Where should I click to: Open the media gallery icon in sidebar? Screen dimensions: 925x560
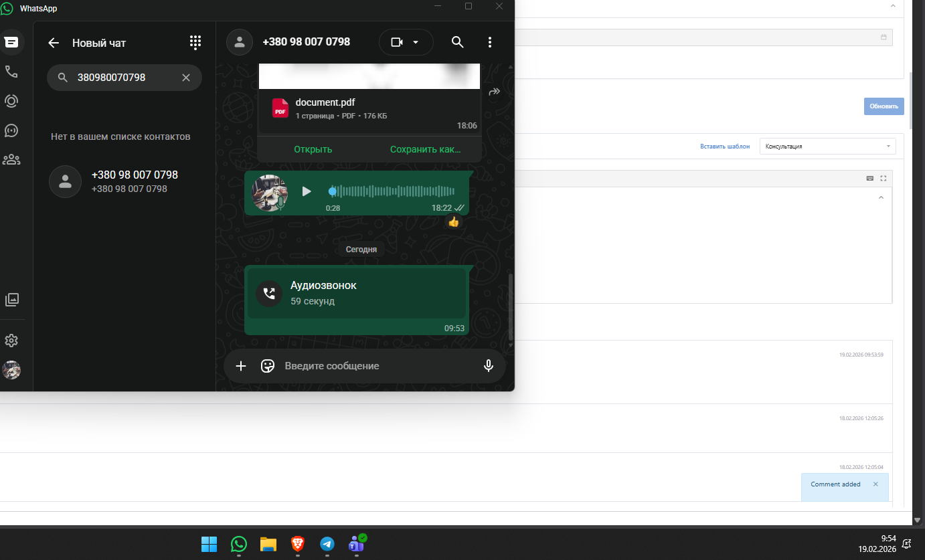(x=11, y=300)
